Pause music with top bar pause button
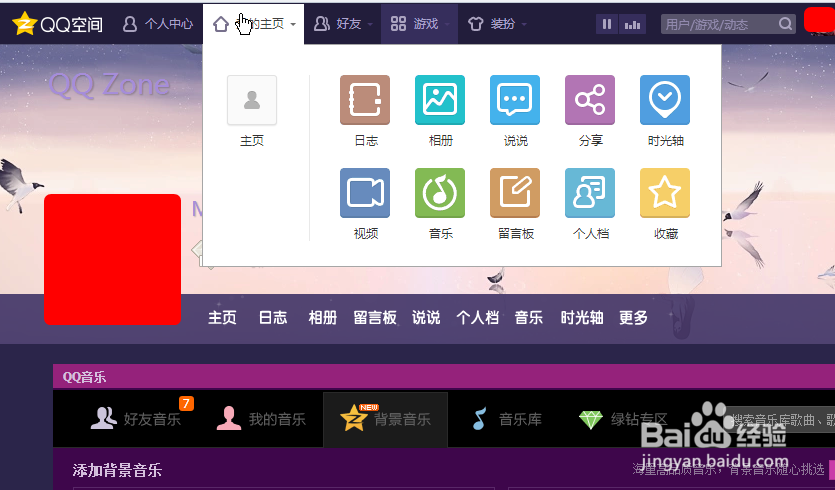The image size is (835, 490). point(607,24)
